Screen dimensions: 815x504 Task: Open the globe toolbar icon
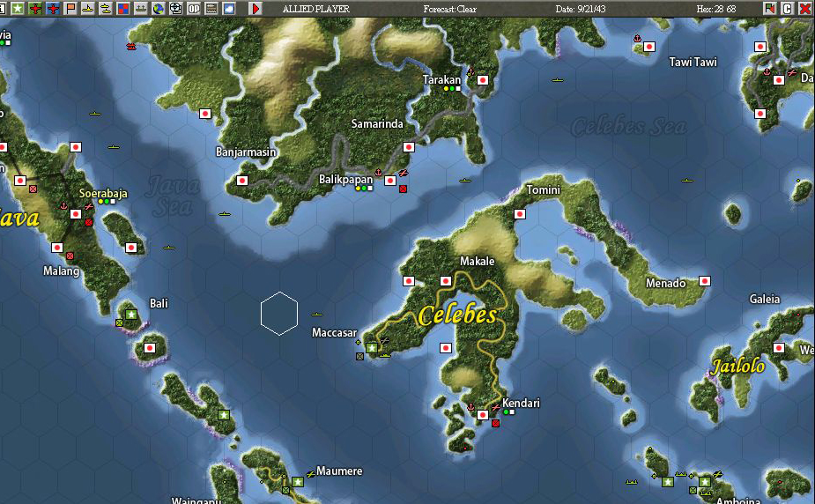[159, 8]
